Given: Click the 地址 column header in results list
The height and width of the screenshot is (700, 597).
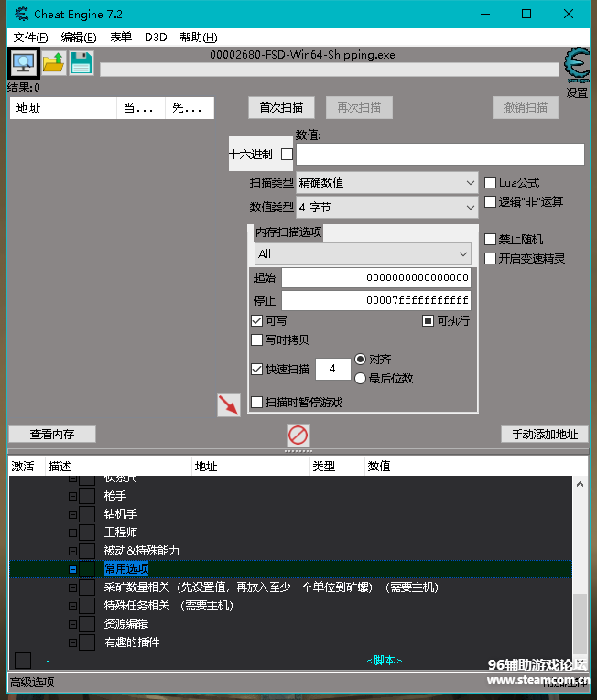Looking at the screenshot, I should coord(63,108).
